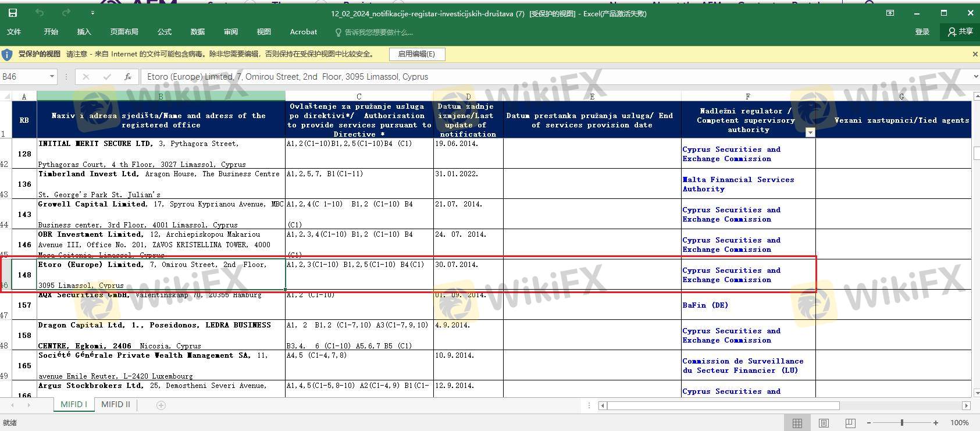
Task: Click the vertical scrollbar down arrow
Action: 976,394
